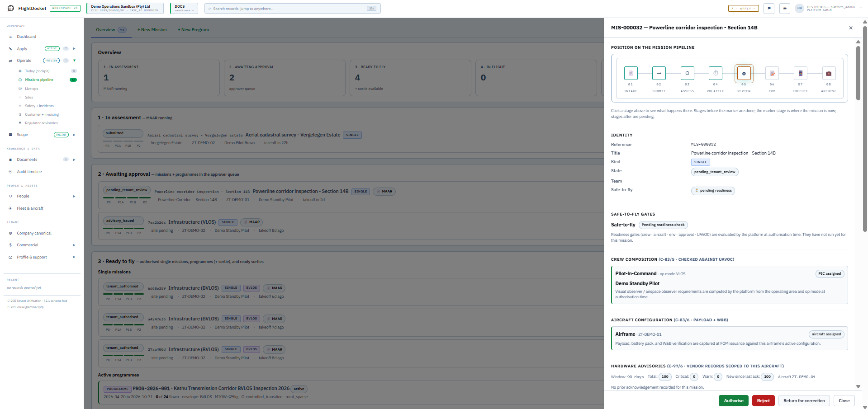Expand the People section arrow
Viewport: 868px width, 409px height.
point(74,196)
